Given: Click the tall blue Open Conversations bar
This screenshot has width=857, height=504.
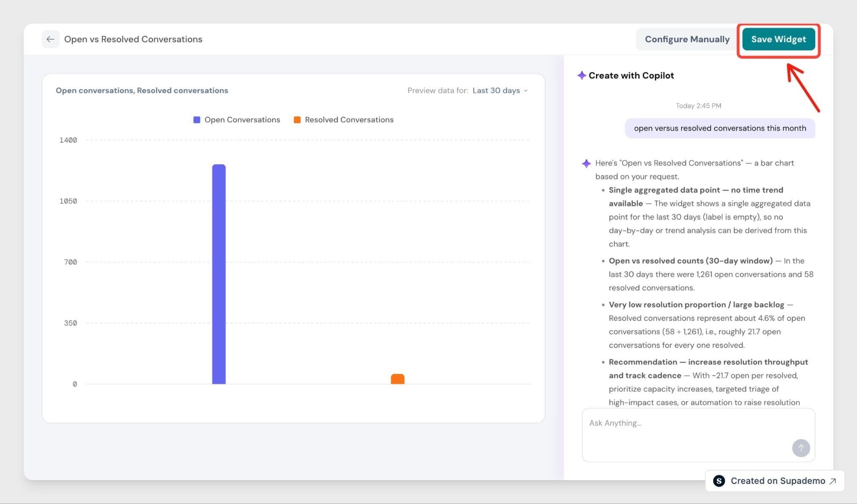Looking at the screenshot, I should tap(219, 274).
